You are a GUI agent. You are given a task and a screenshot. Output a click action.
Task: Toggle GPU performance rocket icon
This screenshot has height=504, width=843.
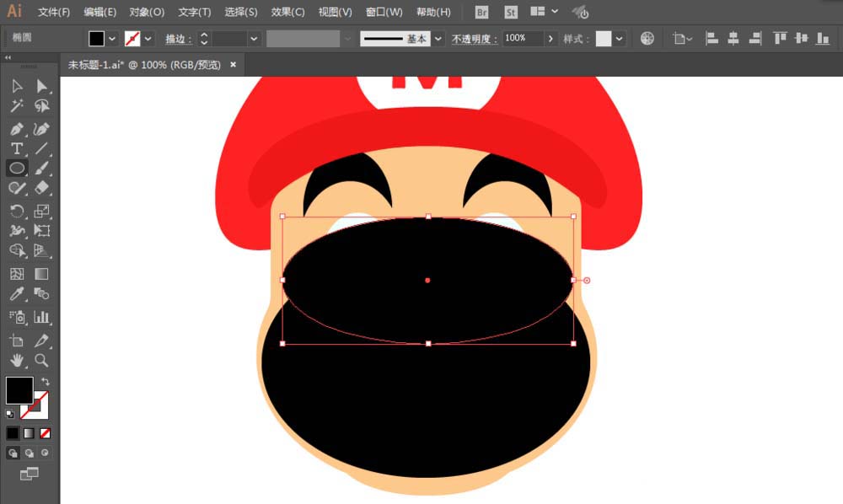click(581, 12)
